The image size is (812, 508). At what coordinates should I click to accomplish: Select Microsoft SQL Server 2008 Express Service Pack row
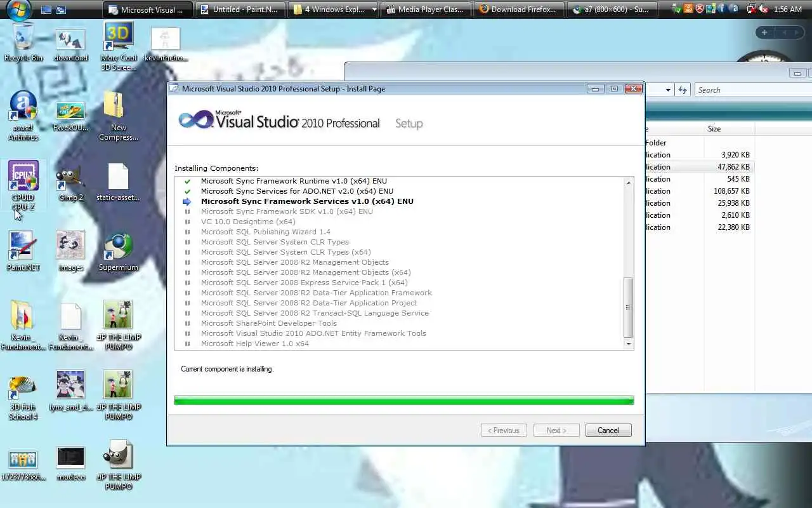coord(304,283)
